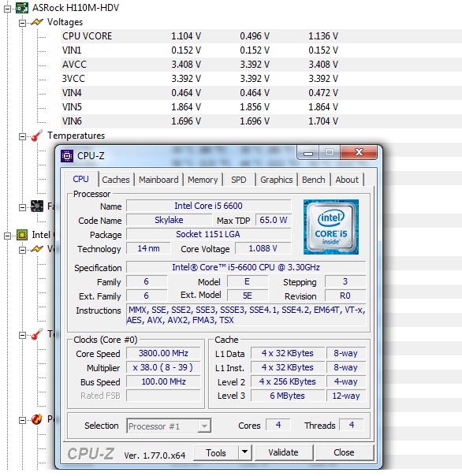Select the VIN6 voltage row
Viewport: 462px width, 476px height.
(x=261, y=121)
